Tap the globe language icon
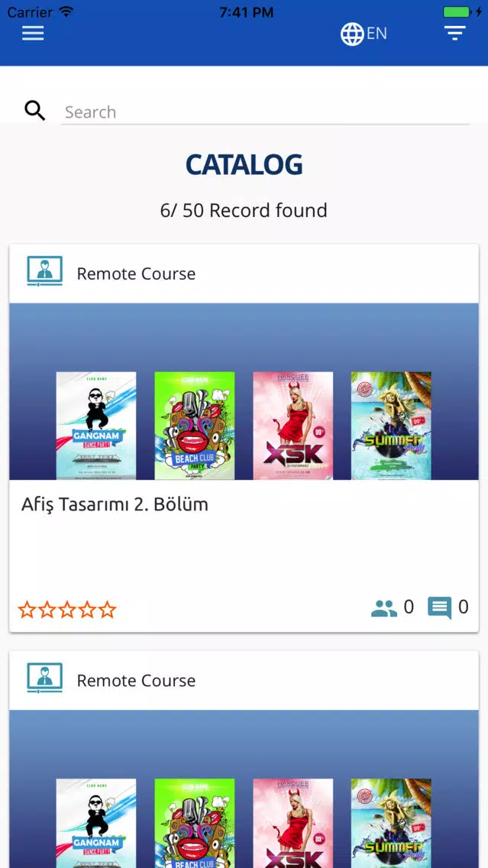This screenshot has height=868, width=488. [352, 34]
